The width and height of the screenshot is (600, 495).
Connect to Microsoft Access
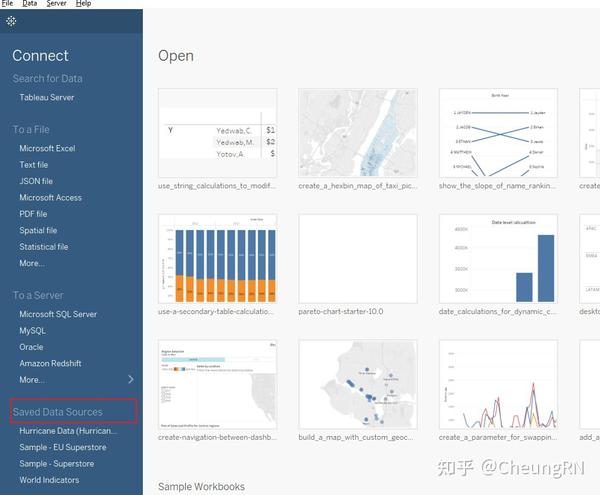click(51, 197)
